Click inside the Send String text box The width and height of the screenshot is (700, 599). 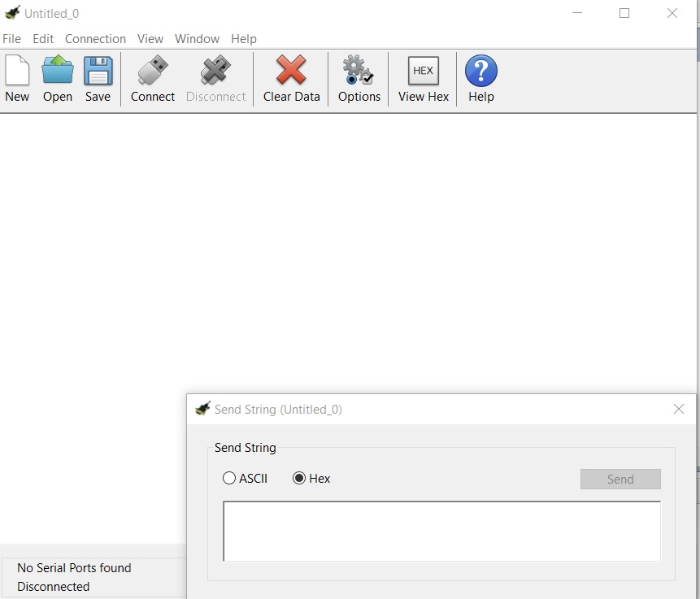441,531
